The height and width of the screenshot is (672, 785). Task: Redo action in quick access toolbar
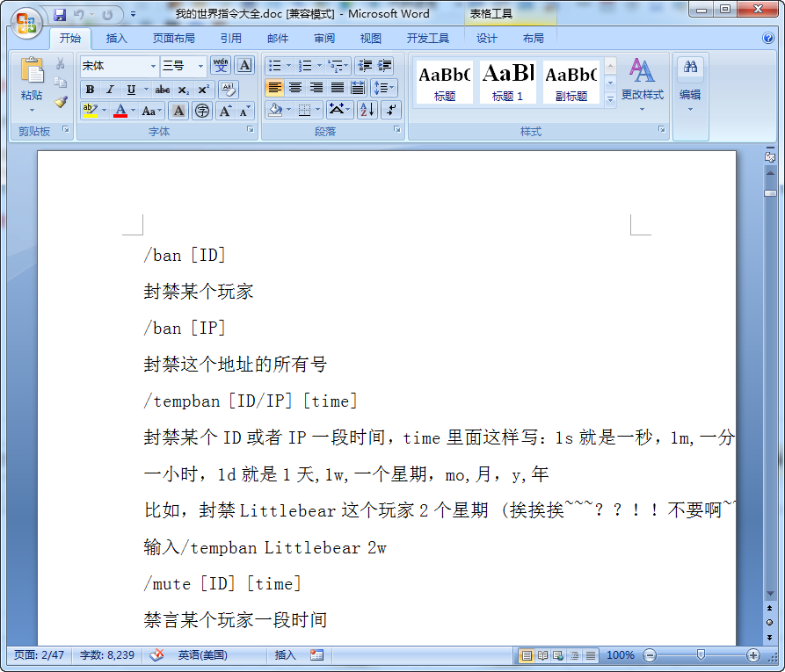(x=107, y=15)
